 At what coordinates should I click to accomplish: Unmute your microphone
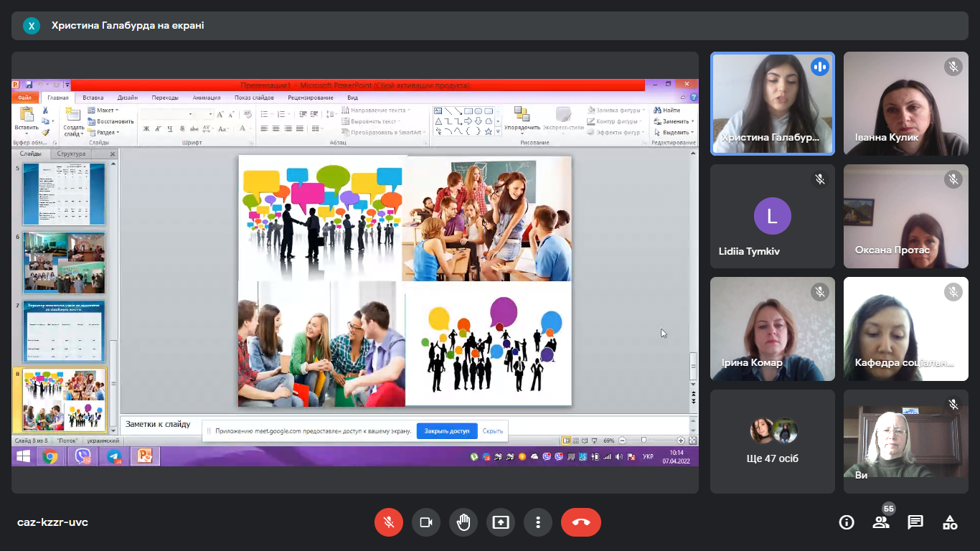coord(389,522)
